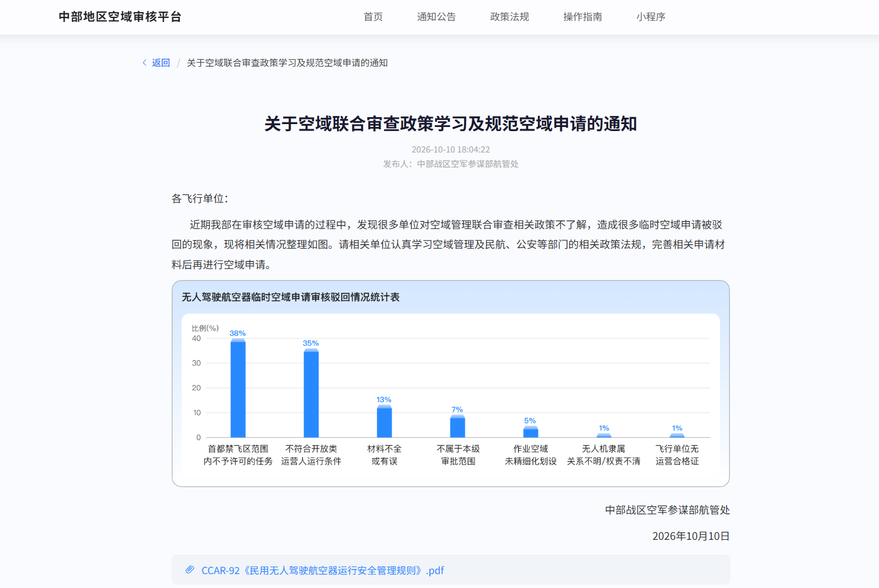
Task: Click the 1% bar for 无人机隶属关系不明
Action: (604, 435)
